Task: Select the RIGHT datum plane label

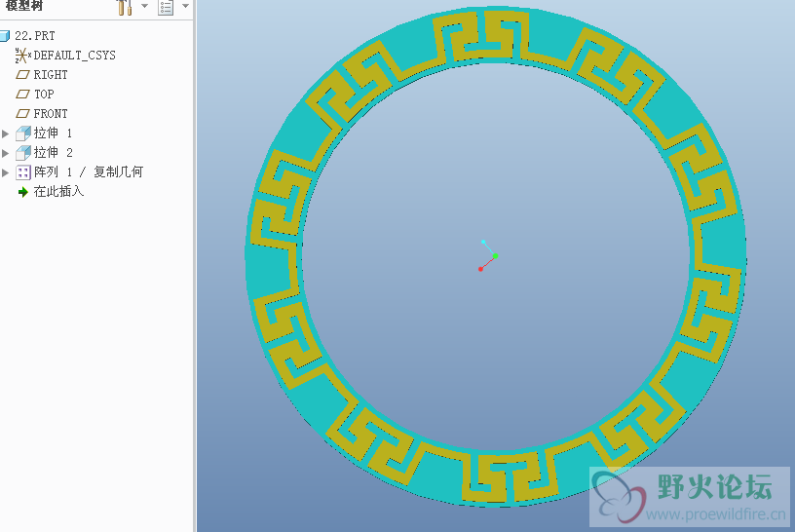Action: tap(51, 75)
